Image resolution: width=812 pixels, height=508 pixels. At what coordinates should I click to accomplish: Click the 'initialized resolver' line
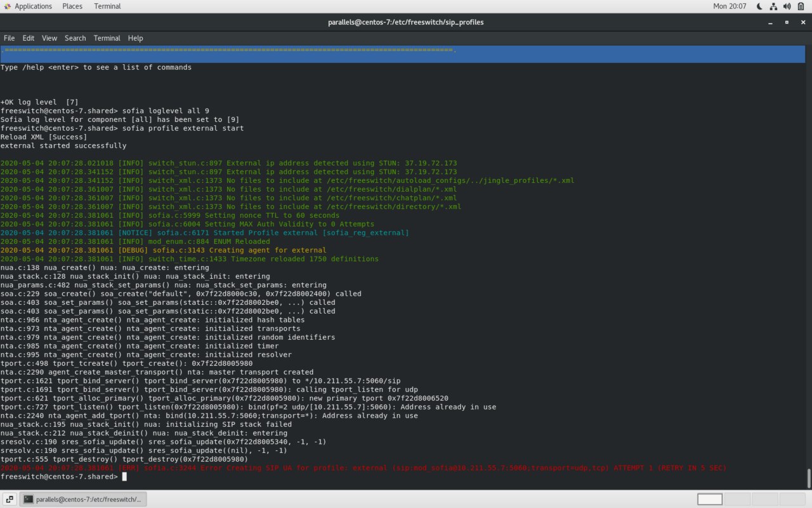[x=146, y=355]
